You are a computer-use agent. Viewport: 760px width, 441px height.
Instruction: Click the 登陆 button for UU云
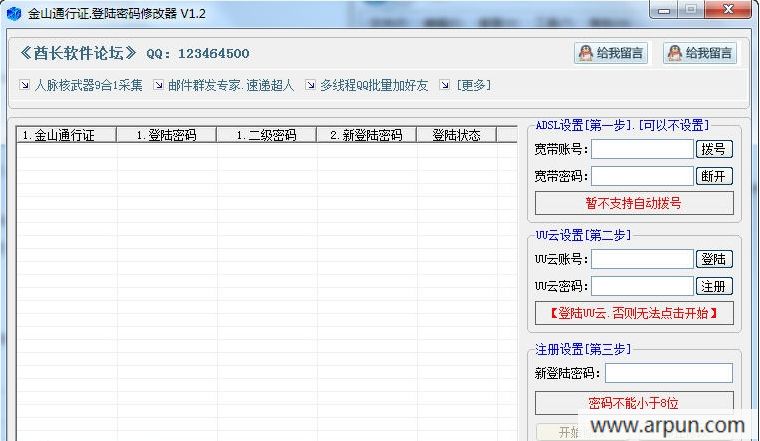point(714,259)
